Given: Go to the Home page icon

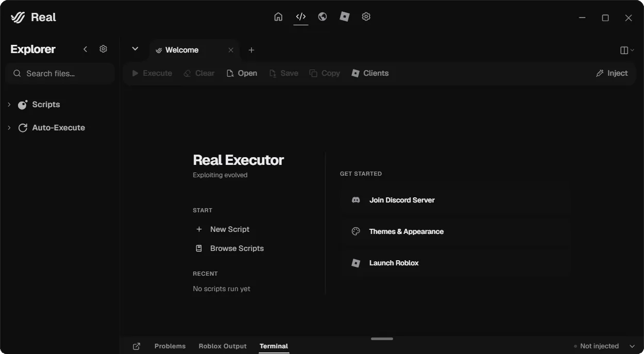Looking at the screenshot, I should click(278, 16).
